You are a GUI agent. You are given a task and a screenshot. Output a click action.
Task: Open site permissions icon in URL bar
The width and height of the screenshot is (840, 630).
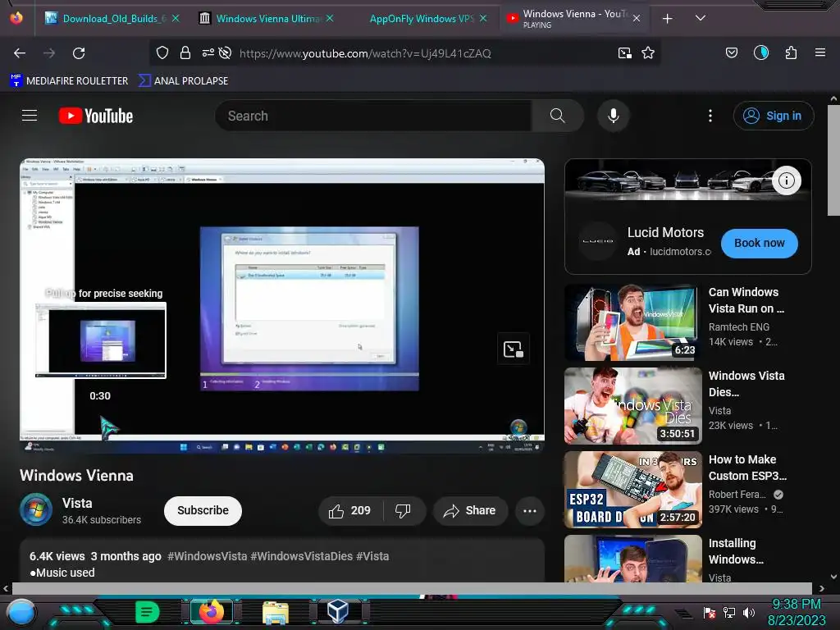[x=208, y=53]
